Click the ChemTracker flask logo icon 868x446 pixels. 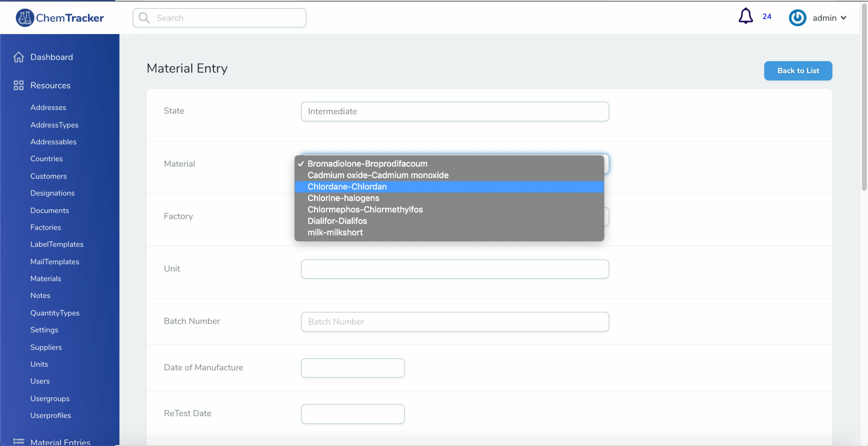25,18
